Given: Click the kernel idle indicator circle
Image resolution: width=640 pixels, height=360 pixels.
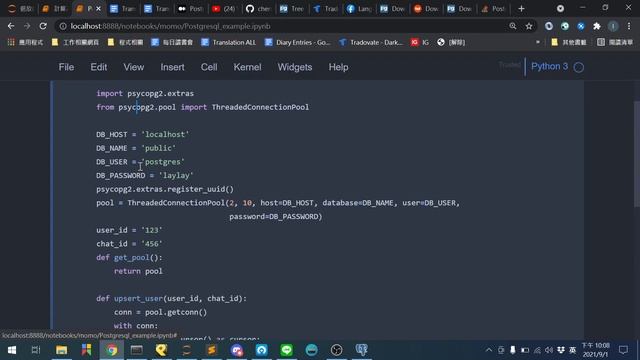Looking at the screenshot, I should coord(579,67).
